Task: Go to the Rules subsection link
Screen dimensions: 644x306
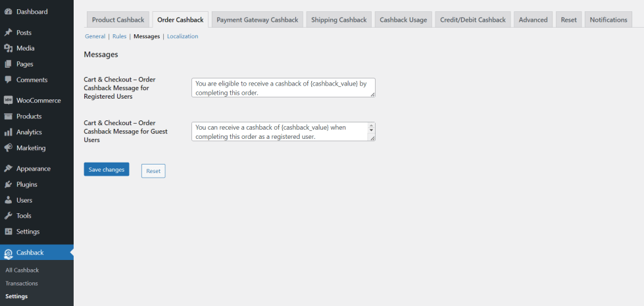Action: coord(119,37)
